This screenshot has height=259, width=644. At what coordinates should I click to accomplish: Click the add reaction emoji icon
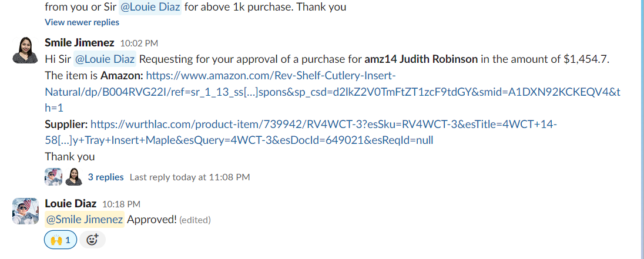(92, 240)
